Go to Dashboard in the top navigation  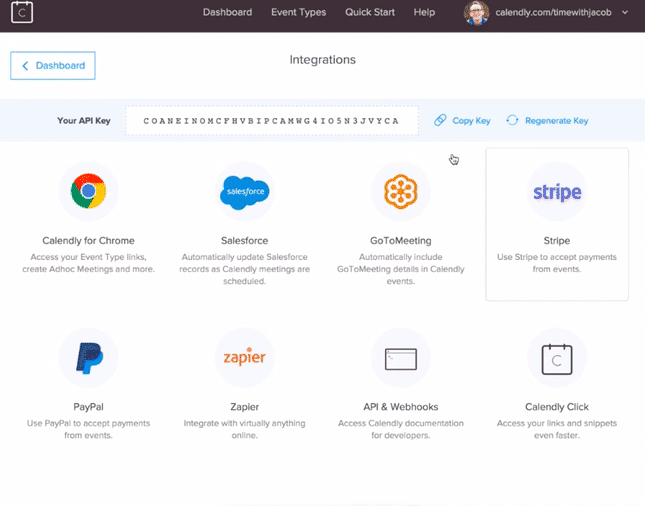tap(227, 12)
